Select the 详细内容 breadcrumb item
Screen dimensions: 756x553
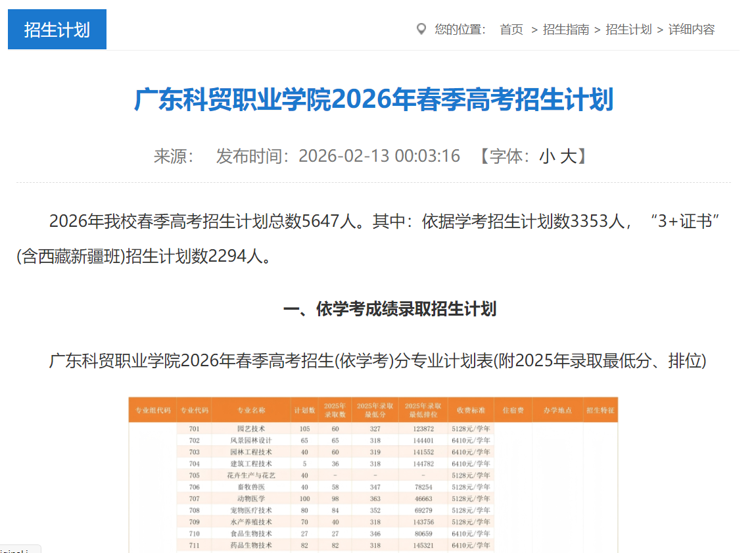click(691, 30)
